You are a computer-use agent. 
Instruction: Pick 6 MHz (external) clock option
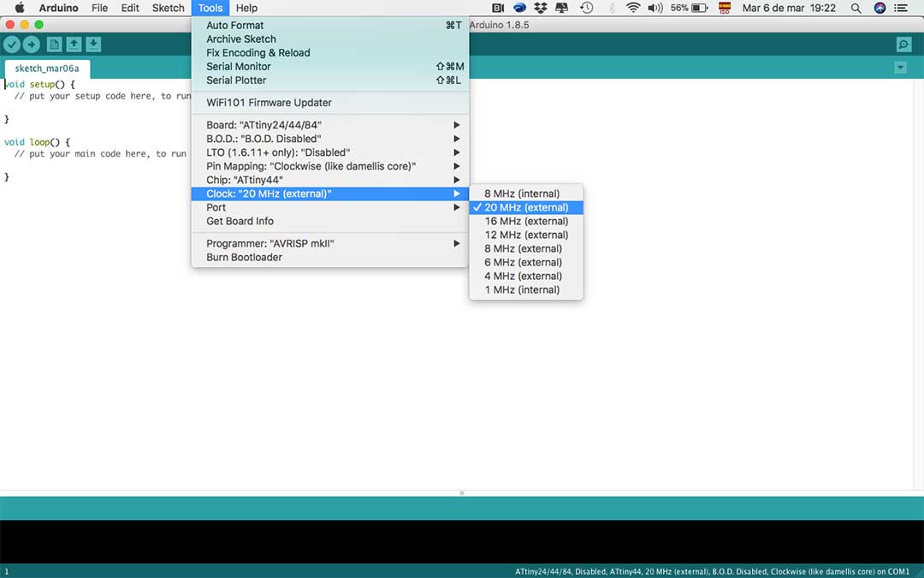point(526,263)
